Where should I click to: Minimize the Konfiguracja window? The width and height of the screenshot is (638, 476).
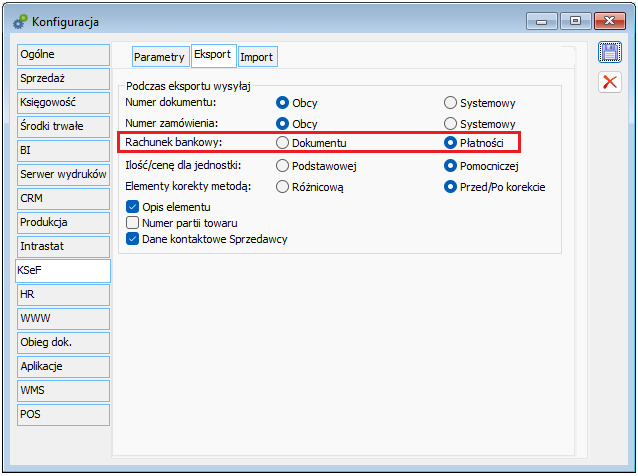click(x=545, y=20)
